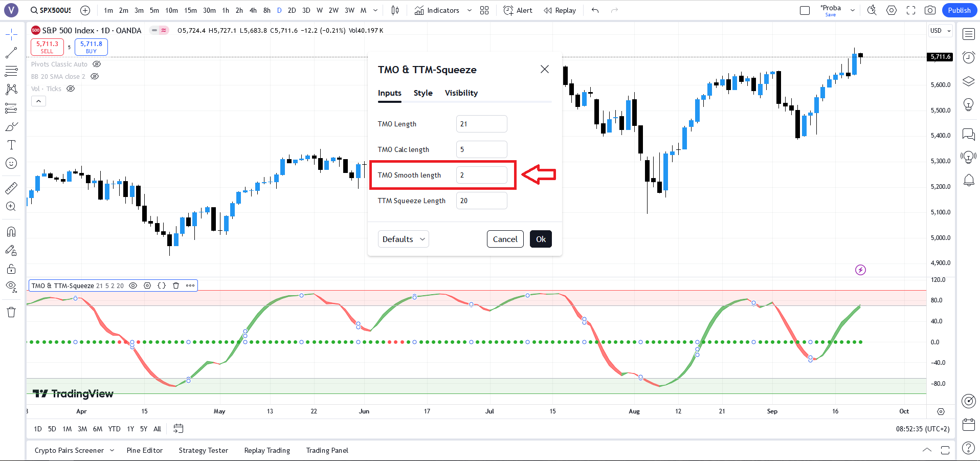Toggle visibility of Vol Ticks indicator
980x461 pixels.
[71, 89]
